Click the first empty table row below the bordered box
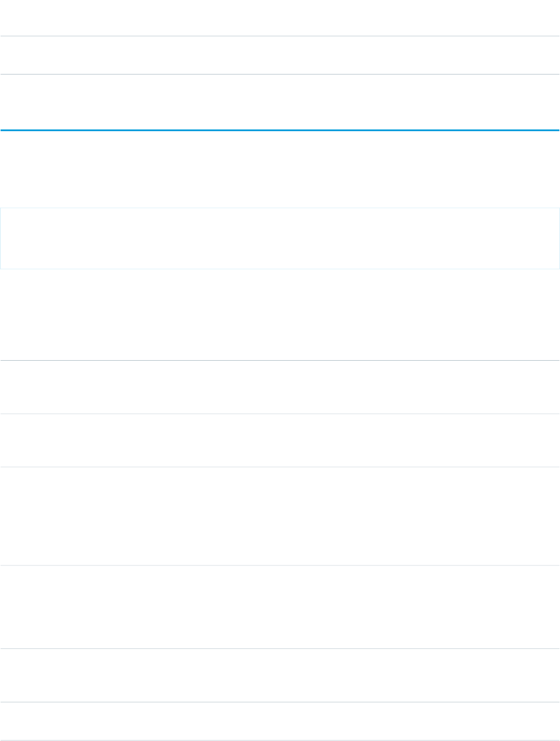The width and height of the screenshot is (560, 741). pos(280,387)
